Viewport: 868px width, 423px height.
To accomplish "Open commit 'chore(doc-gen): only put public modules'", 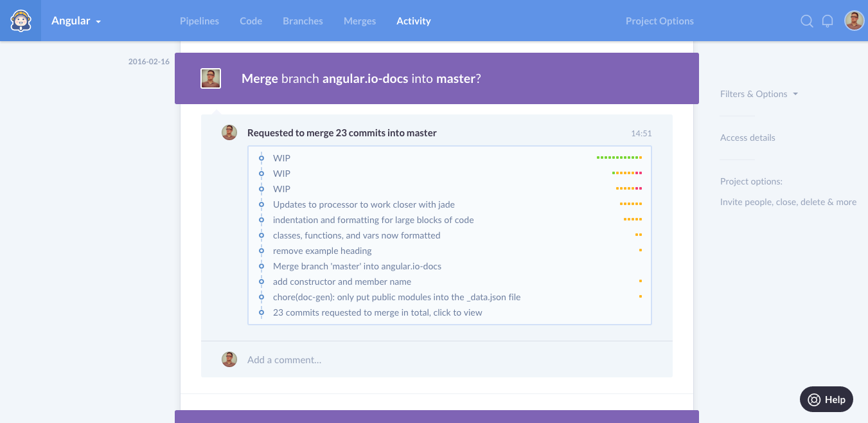I will (x=397, y=297).
